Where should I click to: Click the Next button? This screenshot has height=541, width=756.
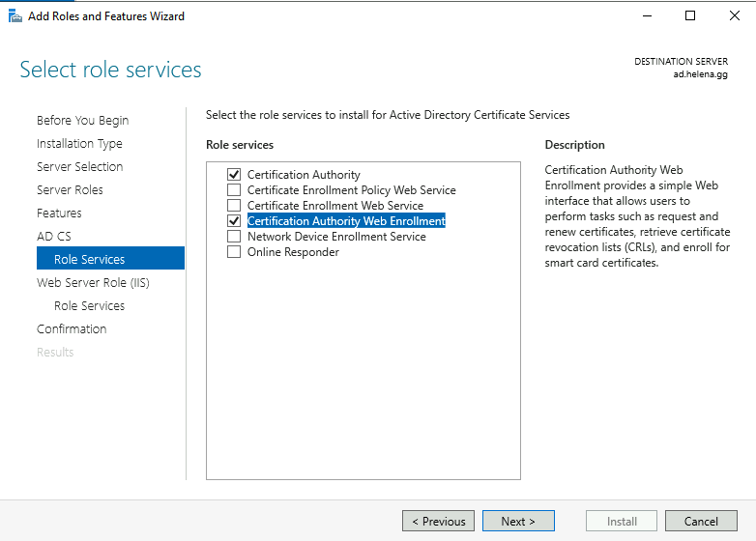(518, 522)
